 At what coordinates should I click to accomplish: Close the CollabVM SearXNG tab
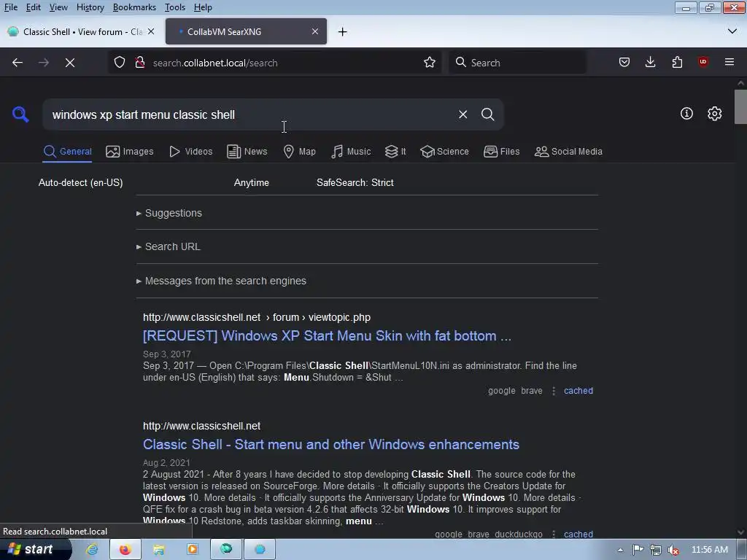[x=315, y=31]
